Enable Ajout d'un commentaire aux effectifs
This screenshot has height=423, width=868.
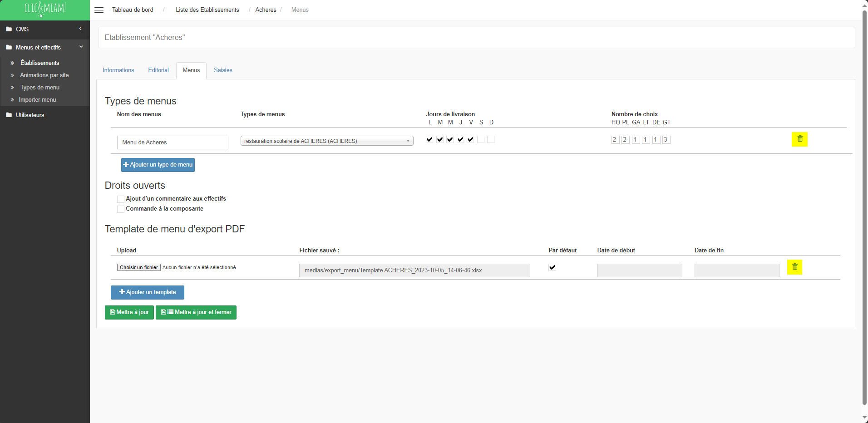(x=121, y=199)
